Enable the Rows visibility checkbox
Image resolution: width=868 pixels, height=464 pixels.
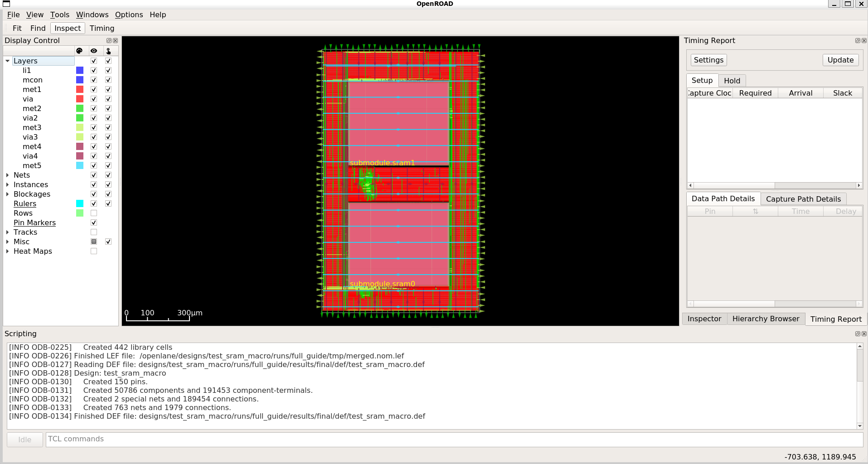coord(94,213)
